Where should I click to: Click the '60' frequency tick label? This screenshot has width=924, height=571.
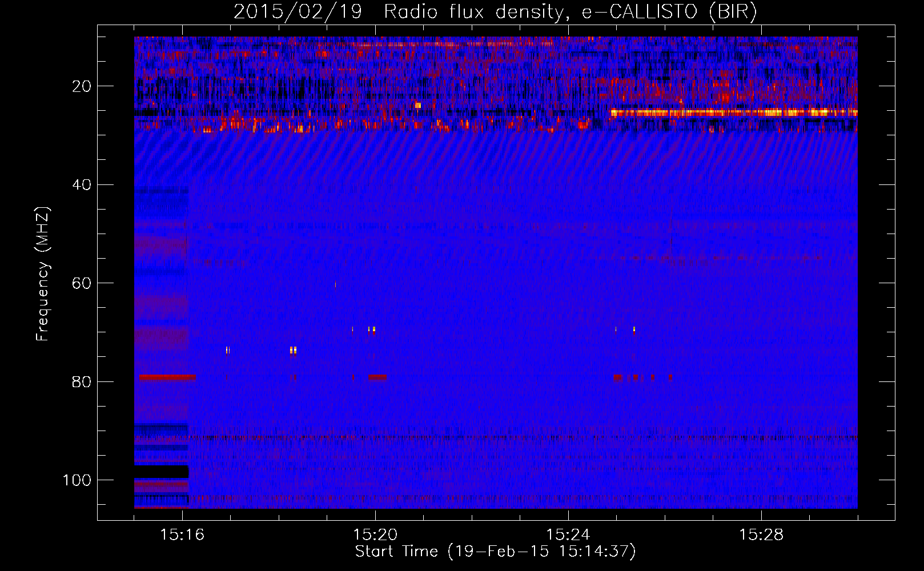pos(82,283)
